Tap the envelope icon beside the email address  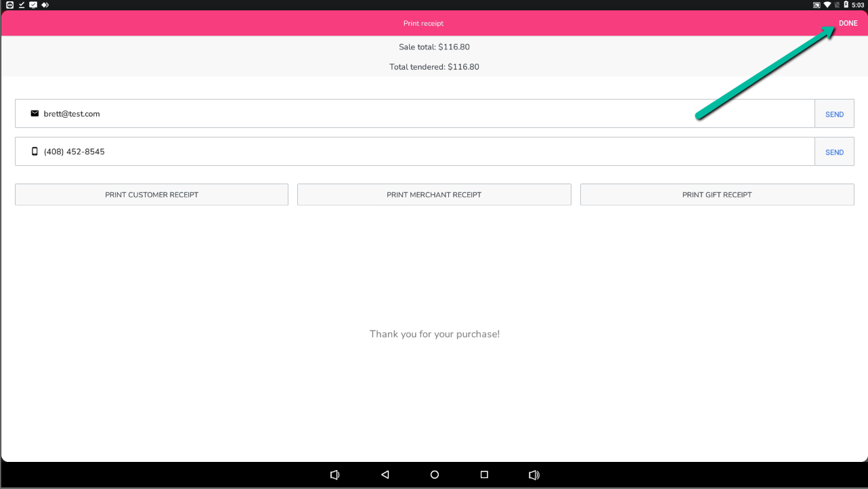35,114
